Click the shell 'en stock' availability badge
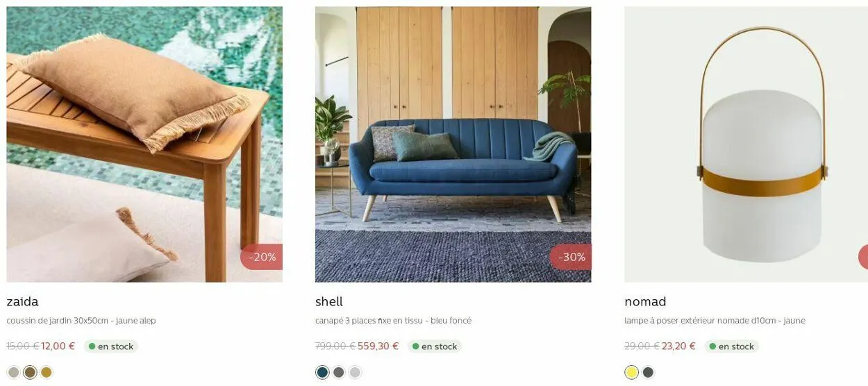Image resolution: width=868 pixels, height=386 pixels. (435, 346)
